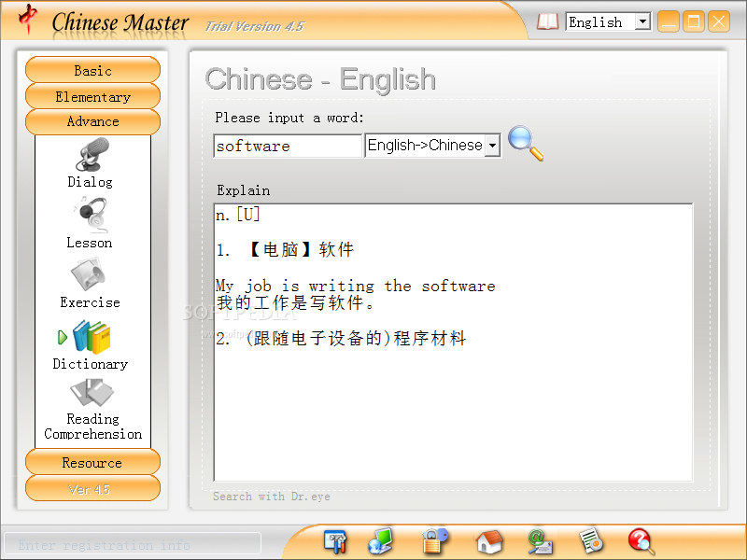
Task: Click the email @ envelope icon
Action: [540, 542]
